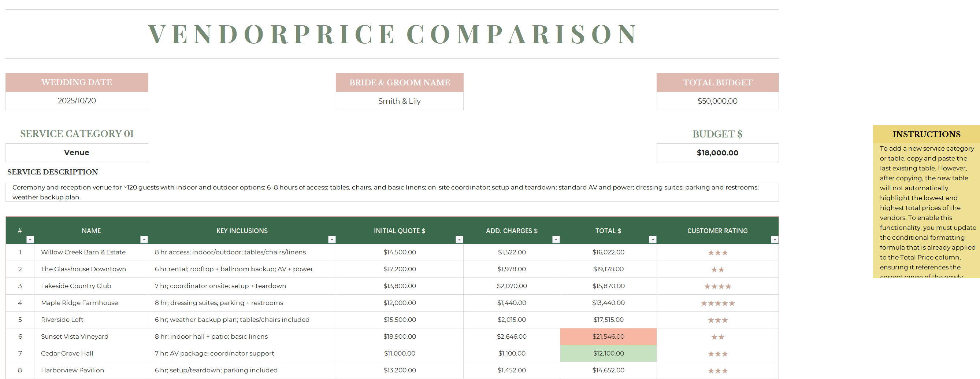Select the $1,100.00 additional charges cell

[512, 353]
